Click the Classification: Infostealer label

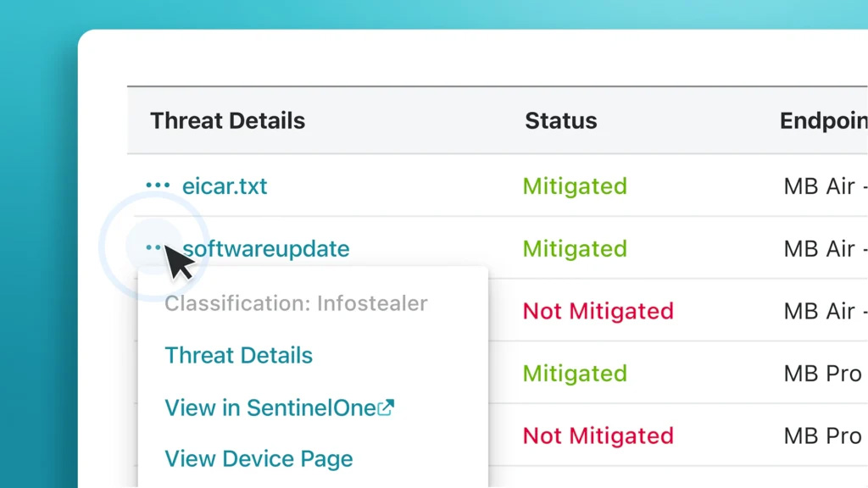(x=296, y=303)
